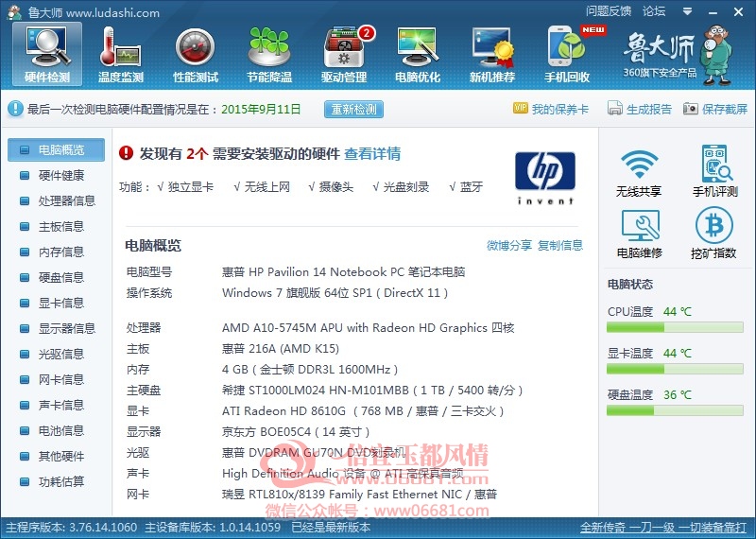The height and width of the screenshot is (539, 756).
Task: Click the memory text 4 GB 金士顿 DDR3L
Action: pyautogui.click(x=310, y=370)
